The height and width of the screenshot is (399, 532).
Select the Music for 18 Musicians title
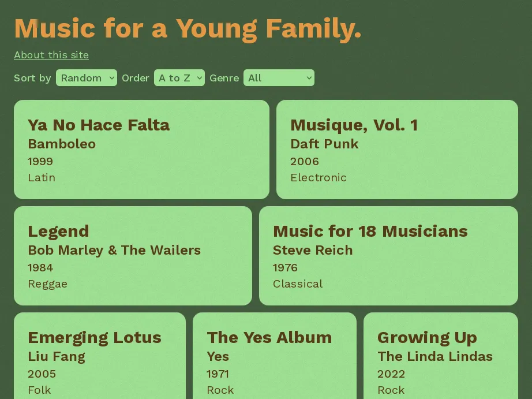click(x=370, y=231)
